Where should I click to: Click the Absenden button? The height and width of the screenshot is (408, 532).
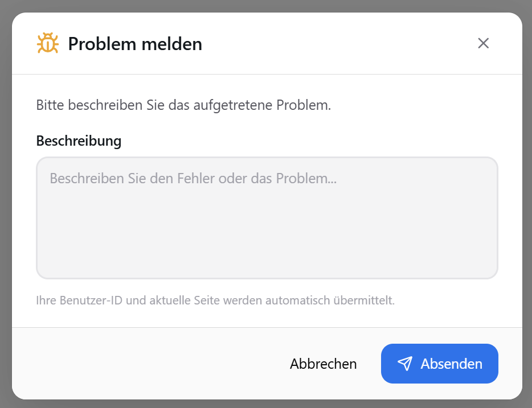440,363
